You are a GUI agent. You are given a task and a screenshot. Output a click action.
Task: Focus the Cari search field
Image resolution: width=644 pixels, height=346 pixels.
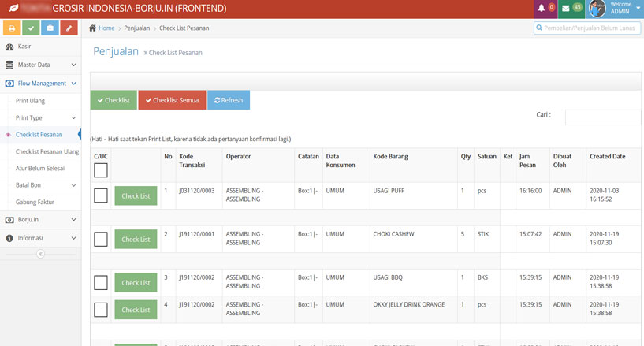(x=602, y=117)
